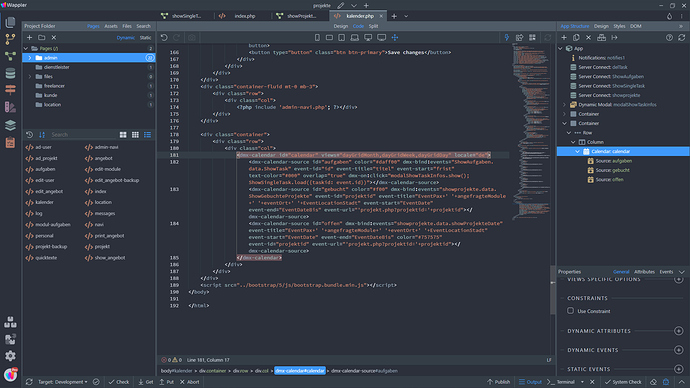Switch to the Split view tab
Viewport: 690px width, 388px height.
coord(374,26)
